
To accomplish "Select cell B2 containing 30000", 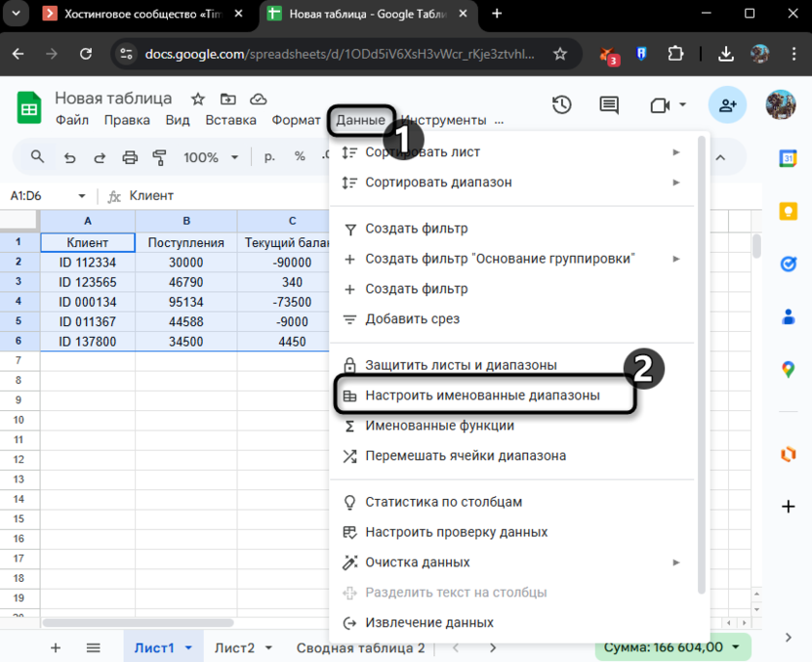I will click(x=185, y=262).
